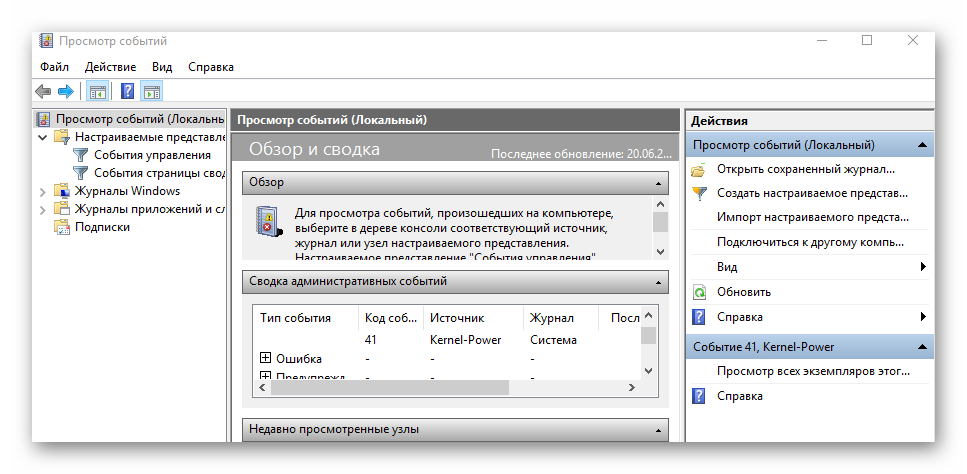Collapse the Сводка административных событий section
967x474 pixels.
pyautogui.click(x=658, y=282)
